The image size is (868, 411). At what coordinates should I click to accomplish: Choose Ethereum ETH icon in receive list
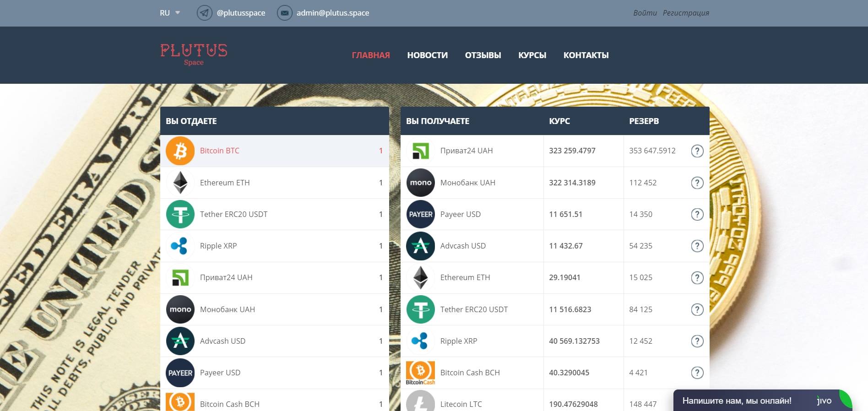pyautogui.click(x=421, y=277)
